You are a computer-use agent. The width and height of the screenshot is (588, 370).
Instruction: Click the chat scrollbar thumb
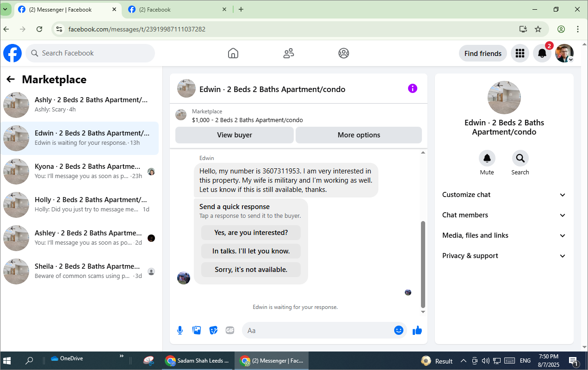[423, 265]
